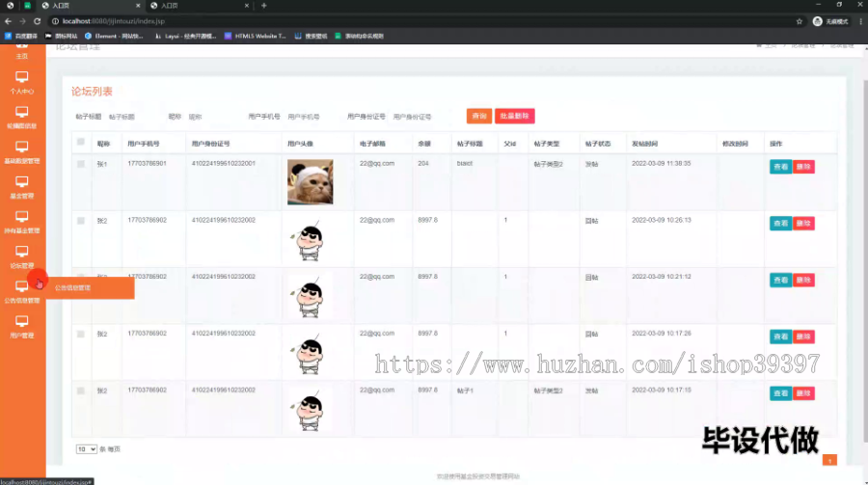This screenshot has height=485, width=868.
Task: Click 查看 for row dated 10:21:12
Action: (780, 281)
